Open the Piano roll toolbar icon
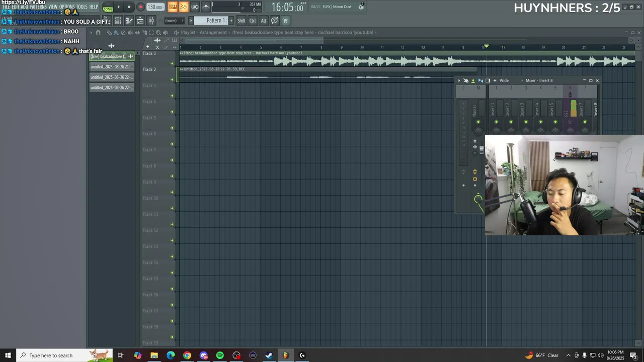The width and height of the screenshot is (644, 362). [x=129, y=21]
